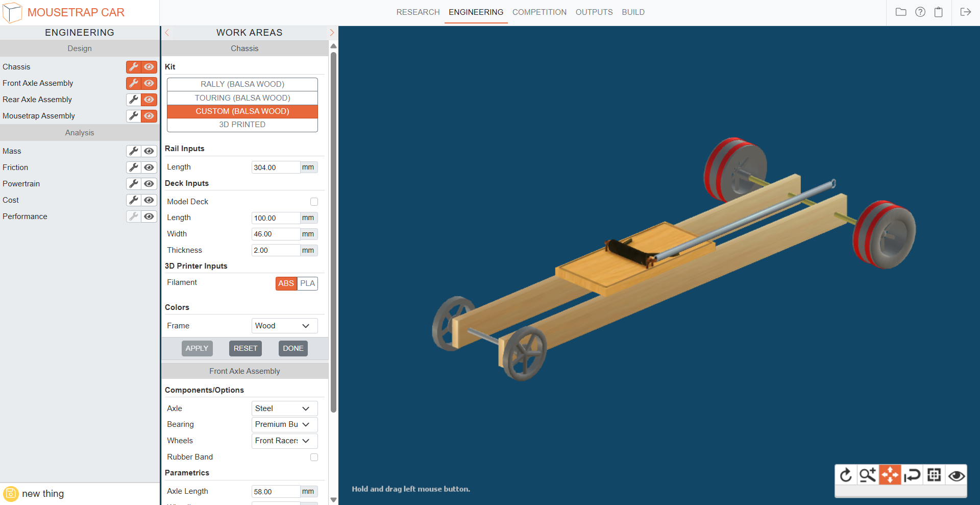Check the Rubber Band checkbox
This screenshot has width=980, height=505.
coord(314,458)
